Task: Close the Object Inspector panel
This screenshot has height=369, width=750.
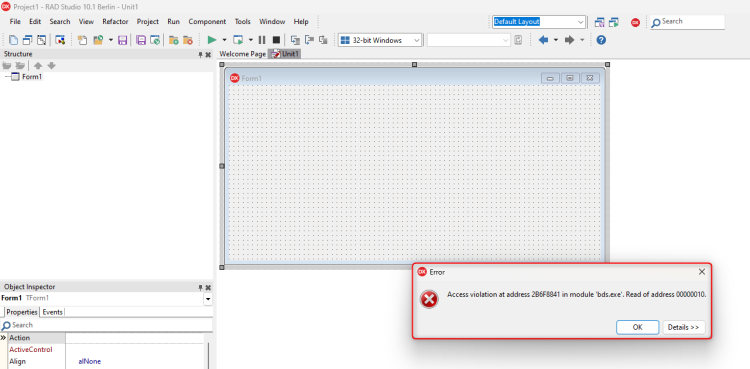Action: (208, 288)
